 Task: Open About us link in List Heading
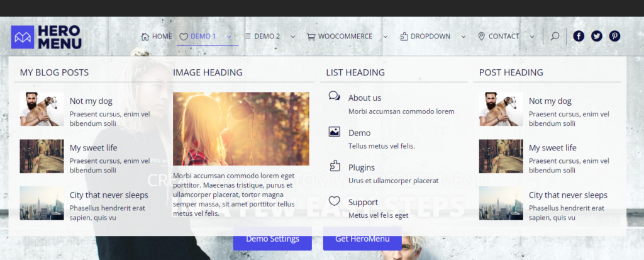(365, 98)
